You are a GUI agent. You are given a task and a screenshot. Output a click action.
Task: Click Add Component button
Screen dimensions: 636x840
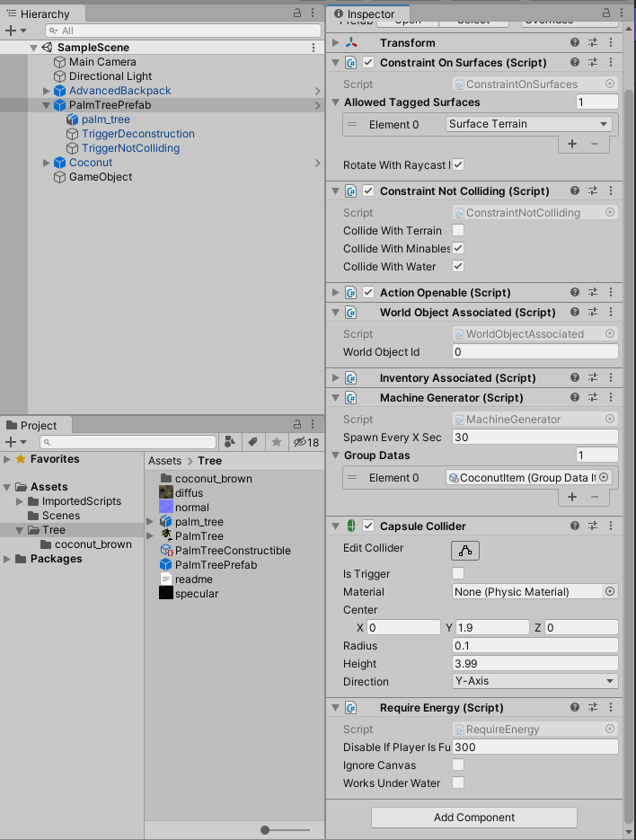coord(474,817)
